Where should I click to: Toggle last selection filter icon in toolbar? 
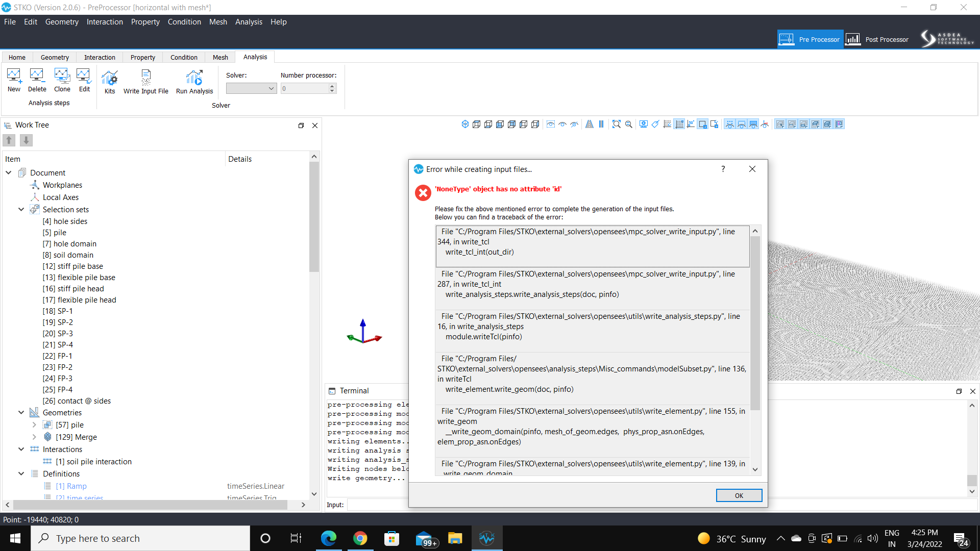(x=839, y=124)
